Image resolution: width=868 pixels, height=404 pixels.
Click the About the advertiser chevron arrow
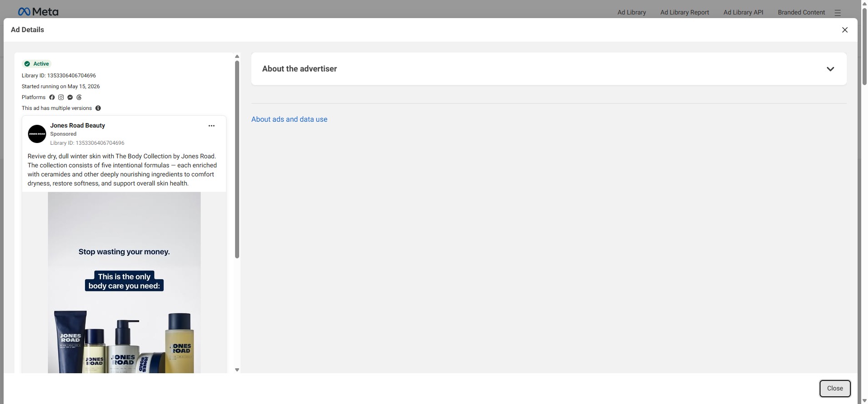tap(830, 69)
